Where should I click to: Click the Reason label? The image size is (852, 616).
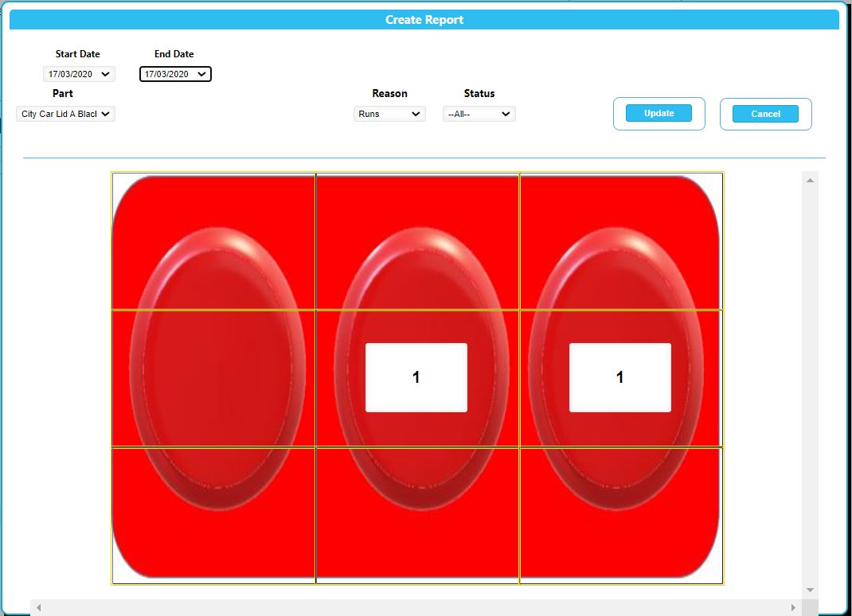click(389, 93)
